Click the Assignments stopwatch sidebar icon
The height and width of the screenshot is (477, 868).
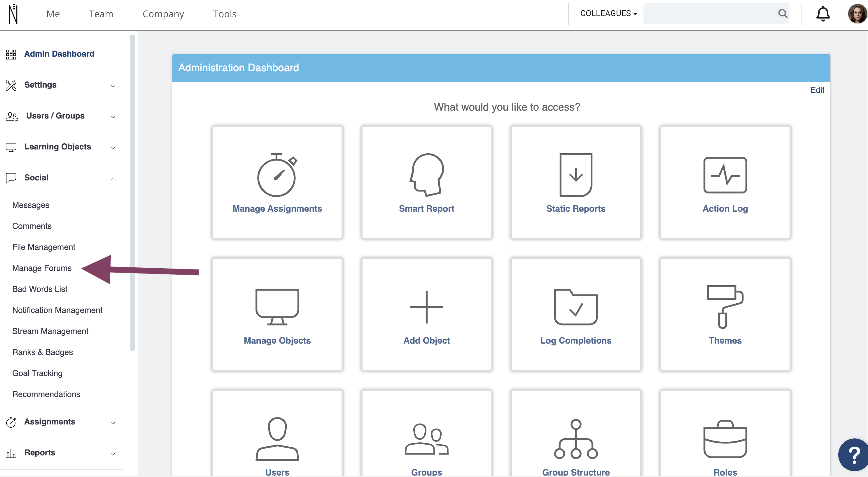(x=11, y=422)
